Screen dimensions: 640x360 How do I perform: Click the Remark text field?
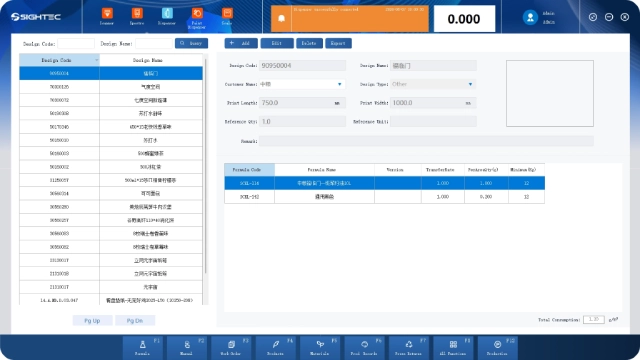point(426,141)
